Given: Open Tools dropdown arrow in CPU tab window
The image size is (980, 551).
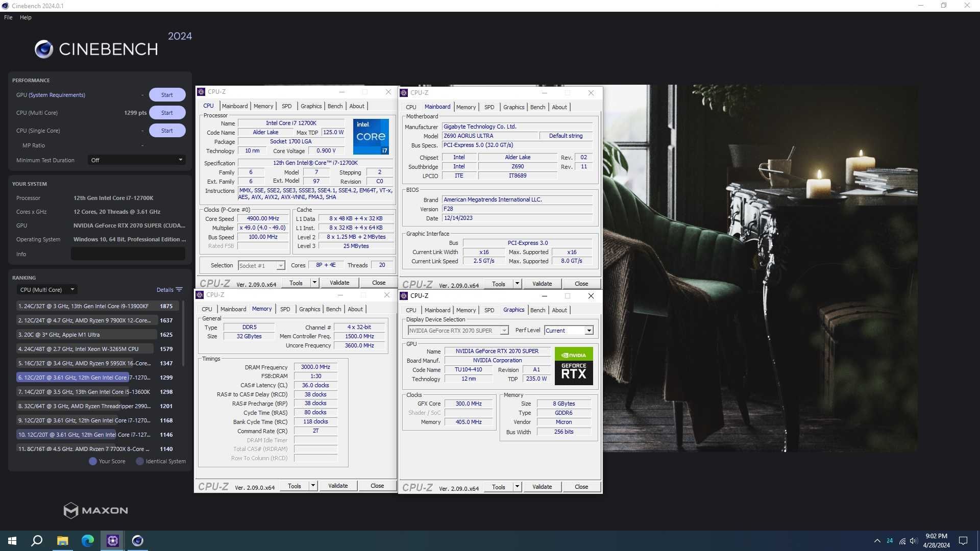Looking at the screenshot, I should click(x=314, y=283).
